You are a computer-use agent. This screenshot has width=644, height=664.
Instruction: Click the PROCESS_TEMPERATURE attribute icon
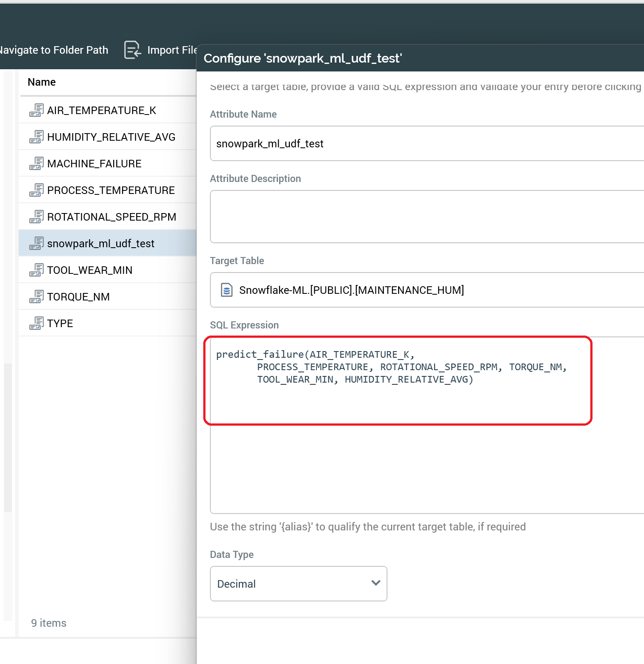(x=36, y=190)
